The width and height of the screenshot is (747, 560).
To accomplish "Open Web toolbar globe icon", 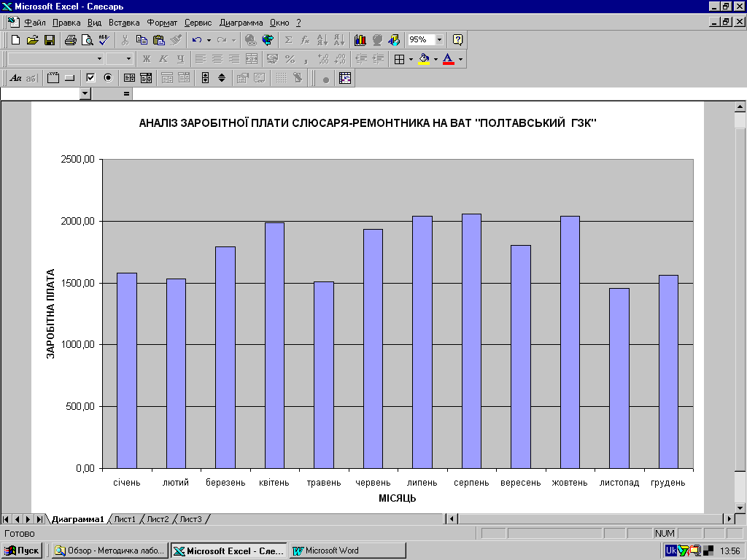I will (268, 40).
